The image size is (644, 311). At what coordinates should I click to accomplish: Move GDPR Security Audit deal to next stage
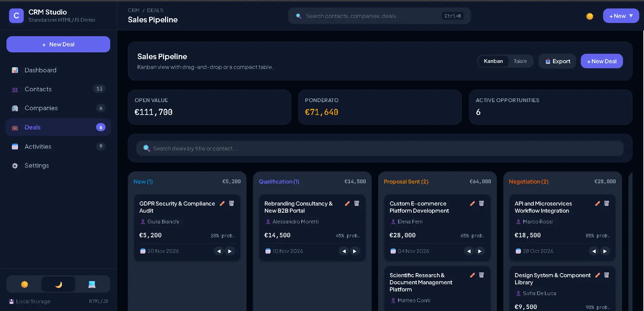click(230, 251)
